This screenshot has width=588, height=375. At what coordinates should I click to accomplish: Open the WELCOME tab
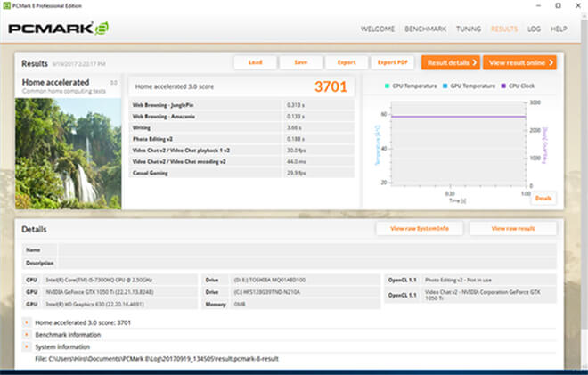(377, 29)
